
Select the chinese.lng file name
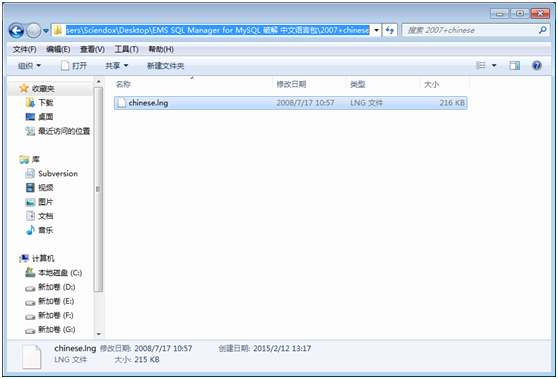(148, 103)
